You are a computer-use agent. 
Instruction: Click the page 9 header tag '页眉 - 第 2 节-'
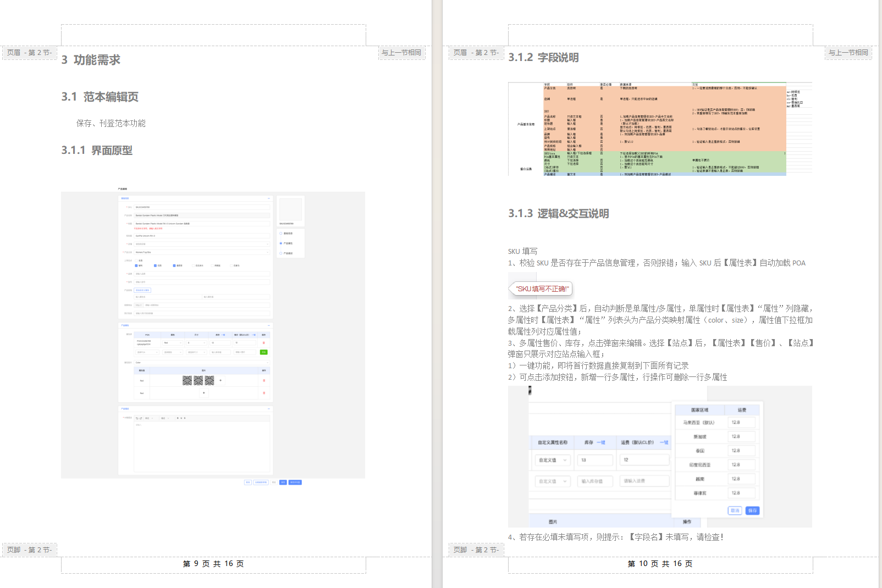(29, 53)
